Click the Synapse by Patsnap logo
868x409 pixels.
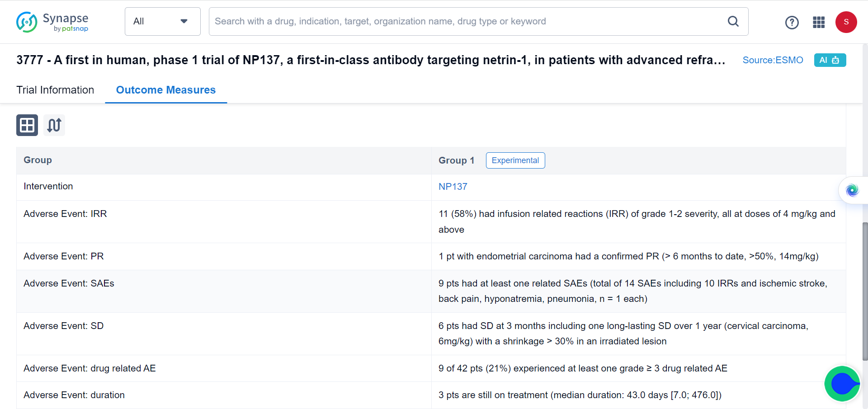(52, 22)
